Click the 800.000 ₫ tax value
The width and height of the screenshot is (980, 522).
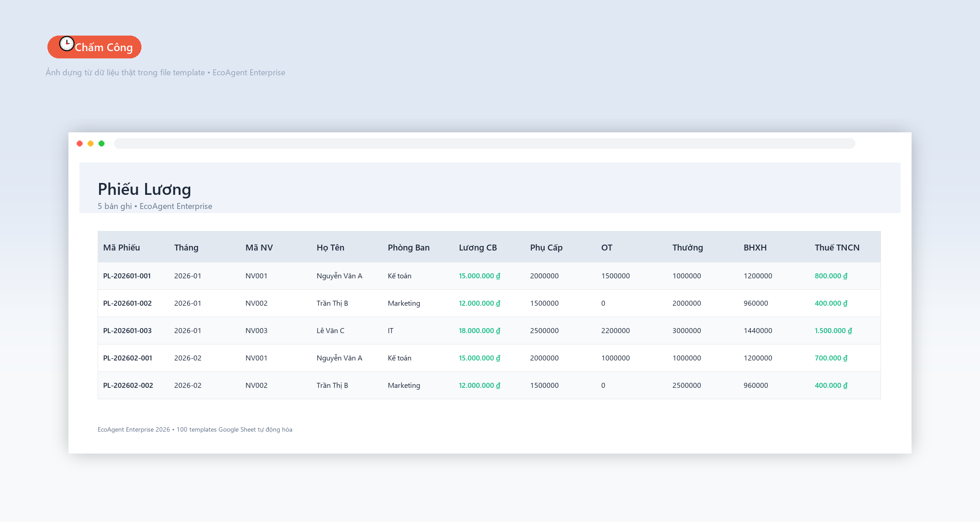tap(831, 276)
